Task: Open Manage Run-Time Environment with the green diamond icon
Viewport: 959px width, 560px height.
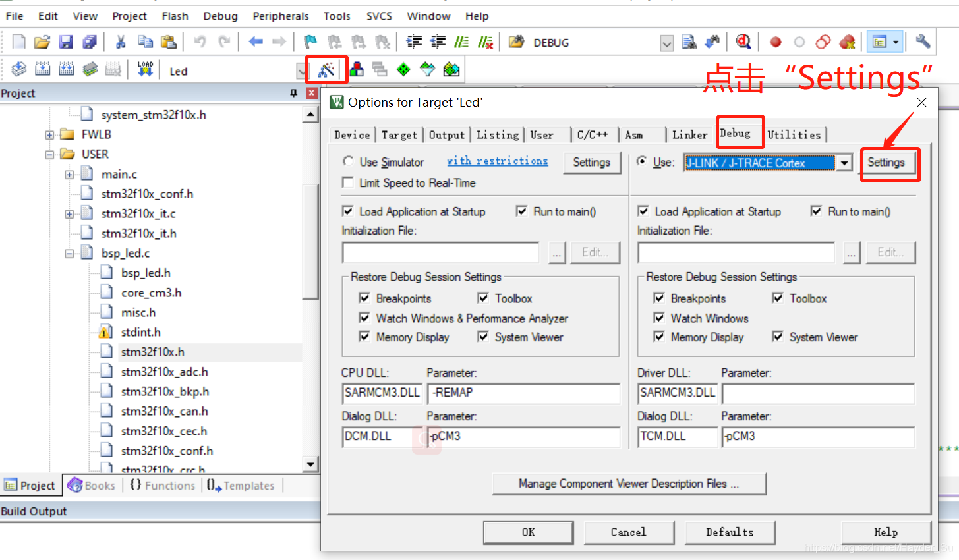Action: click(403, 70)
